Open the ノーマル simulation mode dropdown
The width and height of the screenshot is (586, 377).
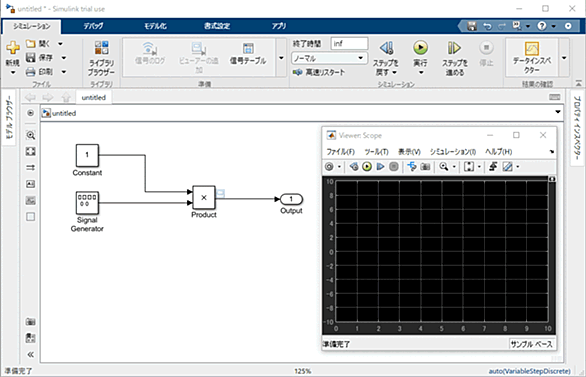(329, 58)
